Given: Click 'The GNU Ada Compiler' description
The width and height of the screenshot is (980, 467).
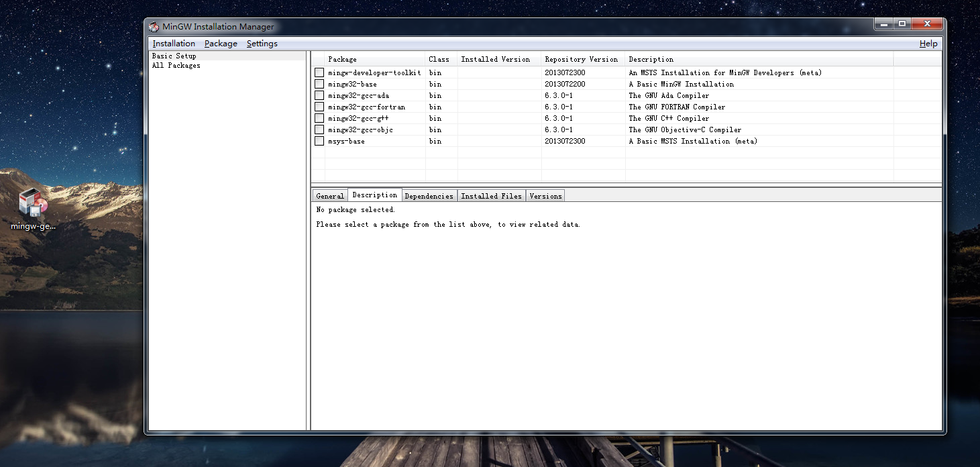Looking at the screenshot, I should pyautogui.click(x=669, y=95).
